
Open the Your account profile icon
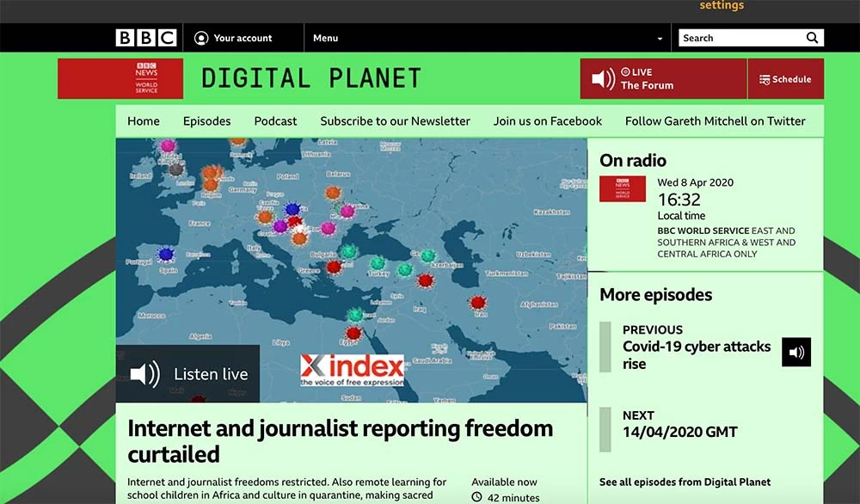coord(201,38)
